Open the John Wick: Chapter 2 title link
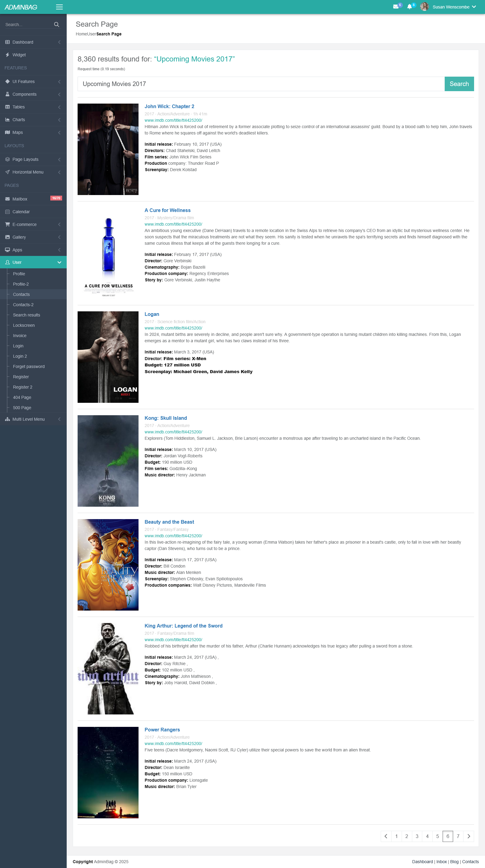This screenshot has width=485, height=868. [169, 107]
